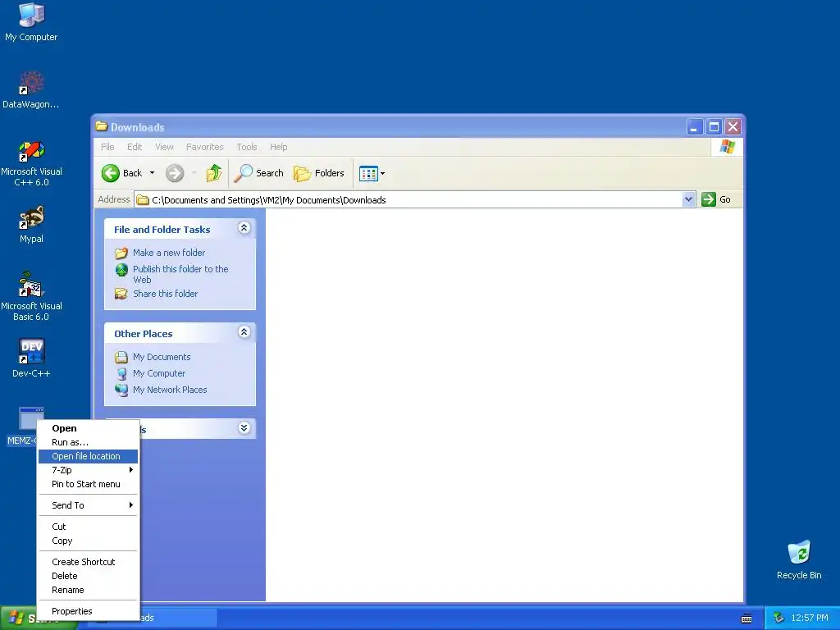Open Recycle Bin on desktop
Screen dimensions: 840x630
tap(799, 559)
